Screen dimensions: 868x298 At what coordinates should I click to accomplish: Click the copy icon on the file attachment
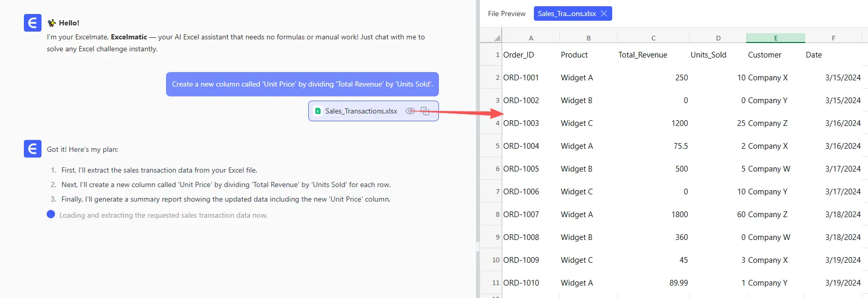point(425,111)
